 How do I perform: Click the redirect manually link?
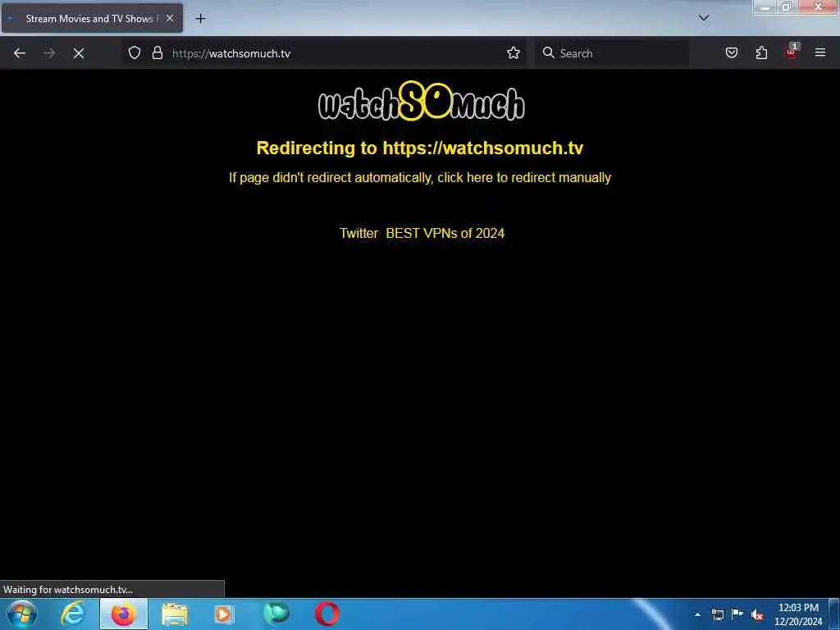(x=419, y=178)
